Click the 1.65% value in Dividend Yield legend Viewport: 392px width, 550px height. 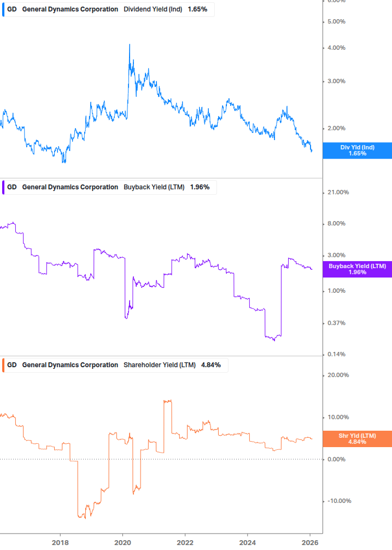click(x=197, y=9)
